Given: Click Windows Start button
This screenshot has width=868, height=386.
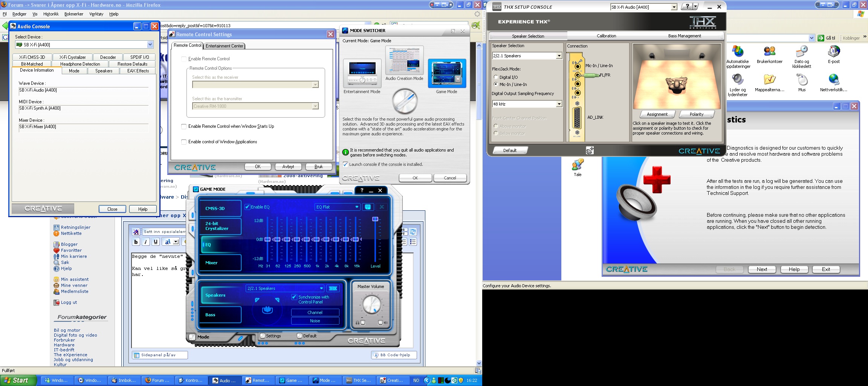Looking at the screenshot, I should click(18, 380).
